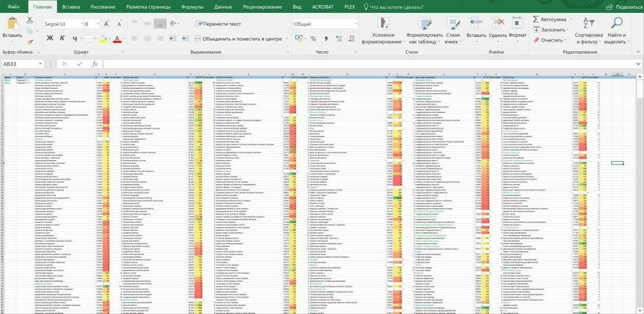Click the large Вставить paste icon

(12, 24)
